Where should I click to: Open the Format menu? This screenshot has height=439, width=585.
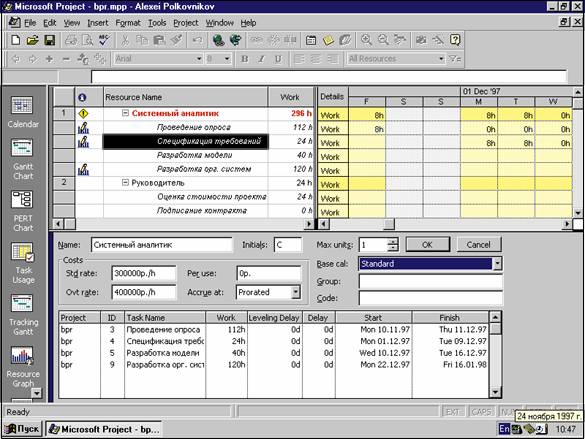click(x=128, y=23)
